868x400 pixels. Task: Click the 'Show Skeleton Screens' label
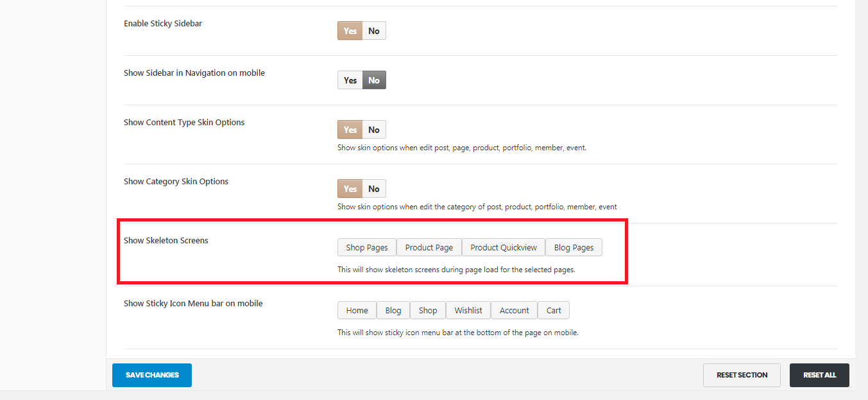(x=166, y=241)
